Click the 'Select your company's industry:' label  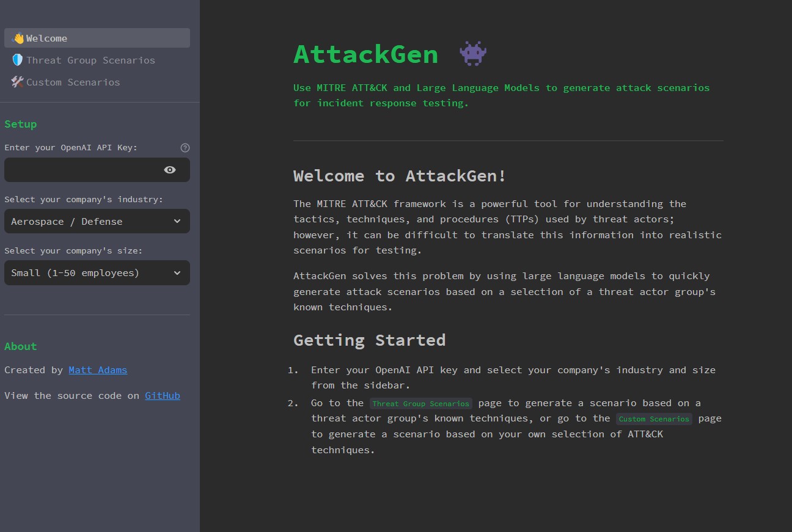(84, 199)
